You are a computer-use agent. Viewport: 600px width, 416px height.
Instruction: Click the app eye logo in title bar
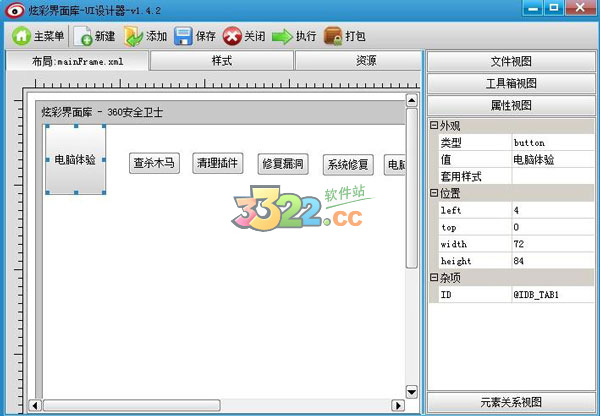point(15,10)
